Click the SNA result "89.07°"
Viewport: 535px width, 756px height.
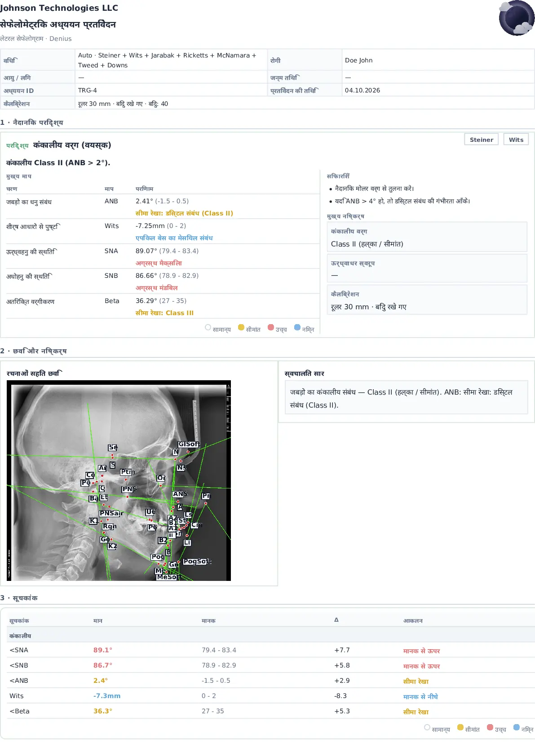146,251
